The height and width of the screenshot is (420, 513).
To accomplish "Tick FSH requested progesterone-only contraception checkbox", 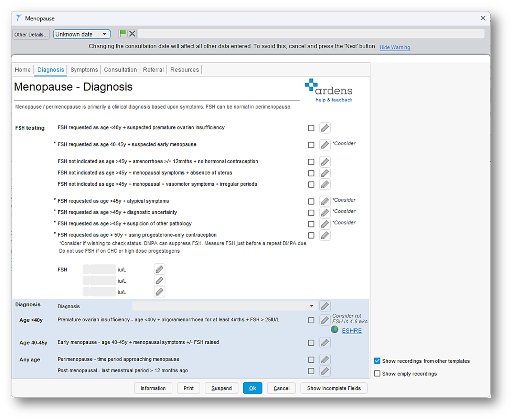I will click(311, 235).
